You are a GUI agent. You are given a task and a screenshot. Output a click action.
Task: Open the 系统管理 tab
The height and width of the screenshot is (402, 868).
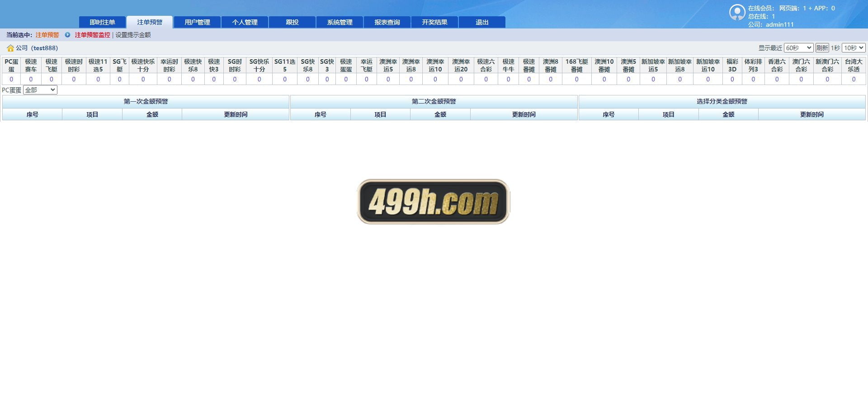point(340,22)
